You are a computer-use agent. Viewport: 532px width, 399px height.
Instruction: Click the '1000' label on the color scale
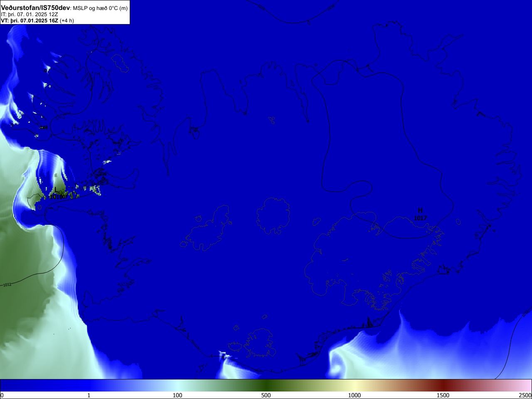pyautogui.click(x=355, y=395)
